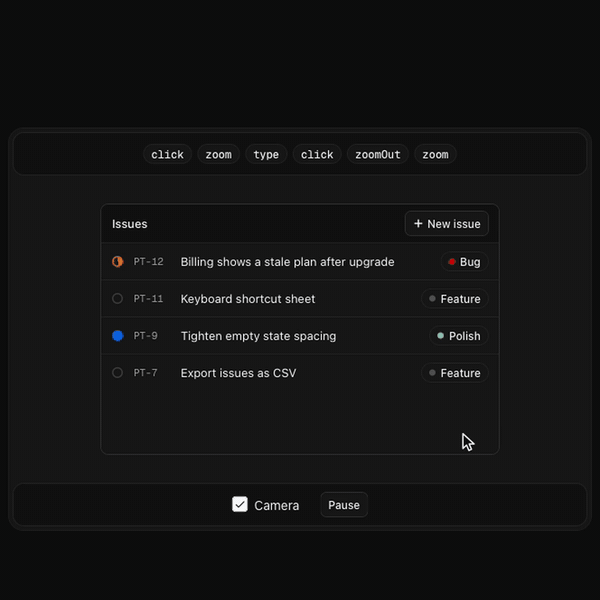The image size is (600, 600).
Task: Click the first 'click' step chip
Action: point(167,154)
